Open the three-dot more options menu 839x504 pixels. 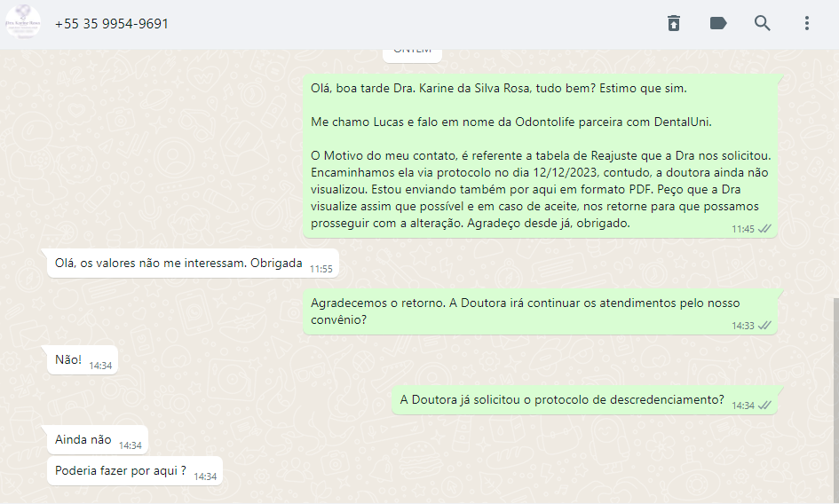807,23
